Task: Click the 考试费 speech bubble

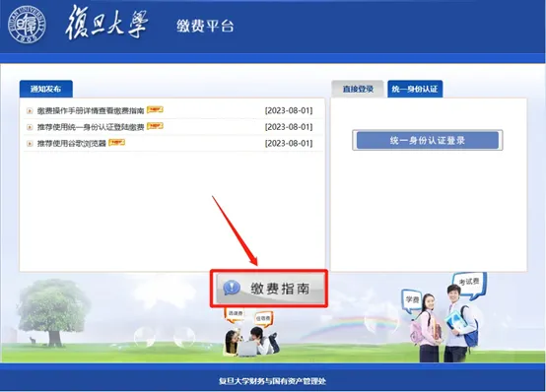Action: click(x=469, y=284)
